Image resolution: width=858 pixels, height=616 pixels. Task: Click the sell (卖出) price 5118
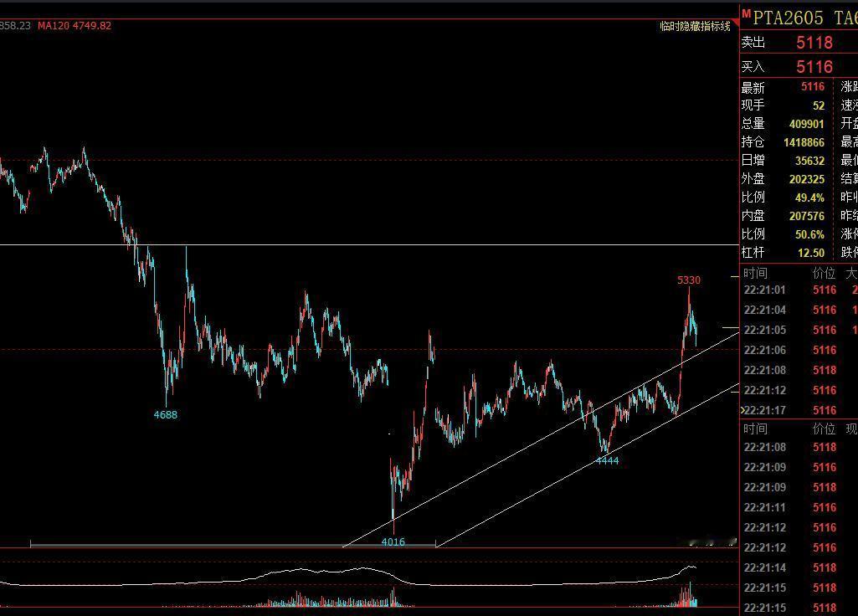click(x=814, y=42)
